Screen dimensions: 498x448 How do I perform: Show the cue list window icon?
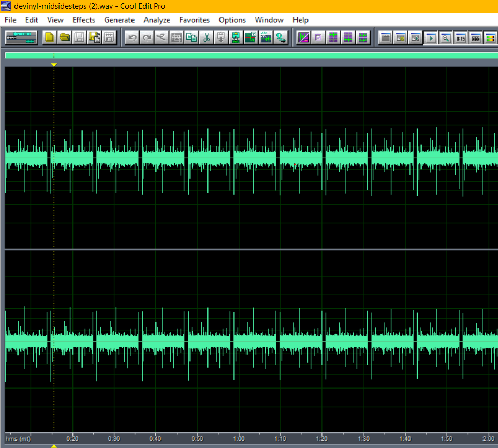(401, 37)
